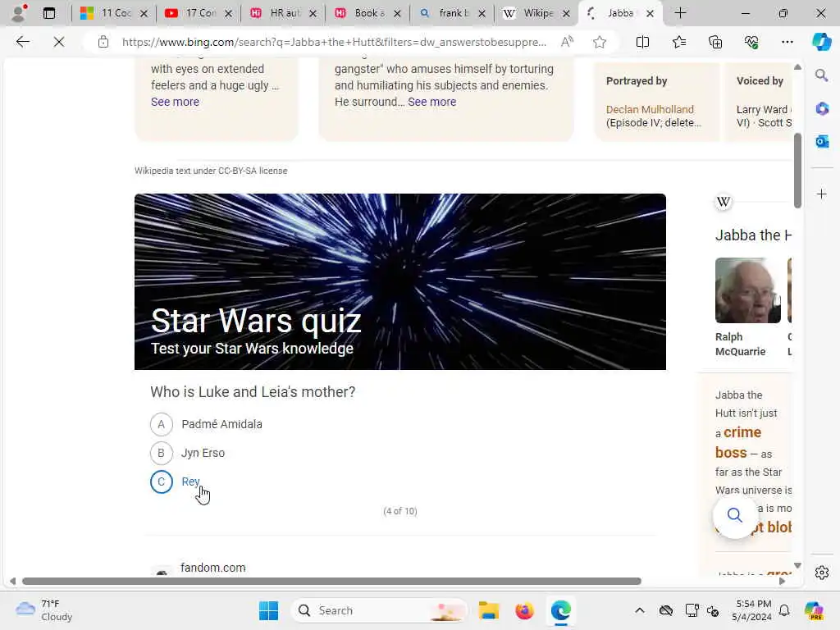
Task: Click the vertical page scrollbar thumb
Action: tap(797, 171)
